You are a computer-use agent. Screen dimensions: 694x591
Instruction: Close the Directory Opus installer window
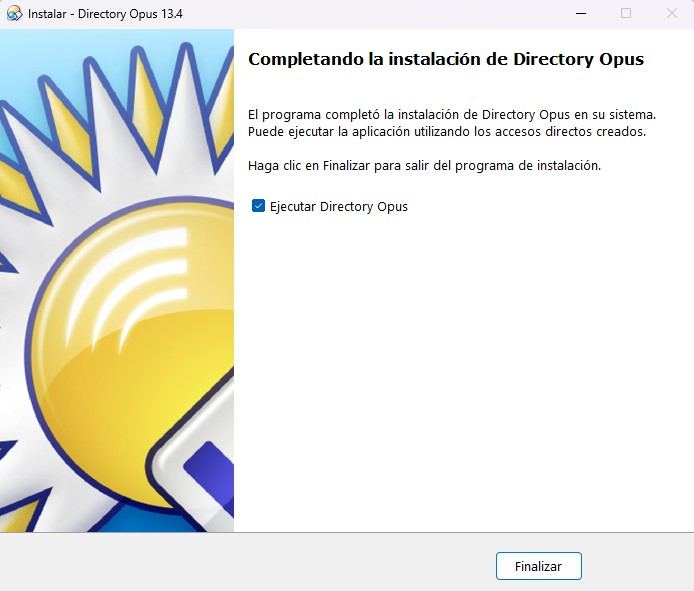671,13
